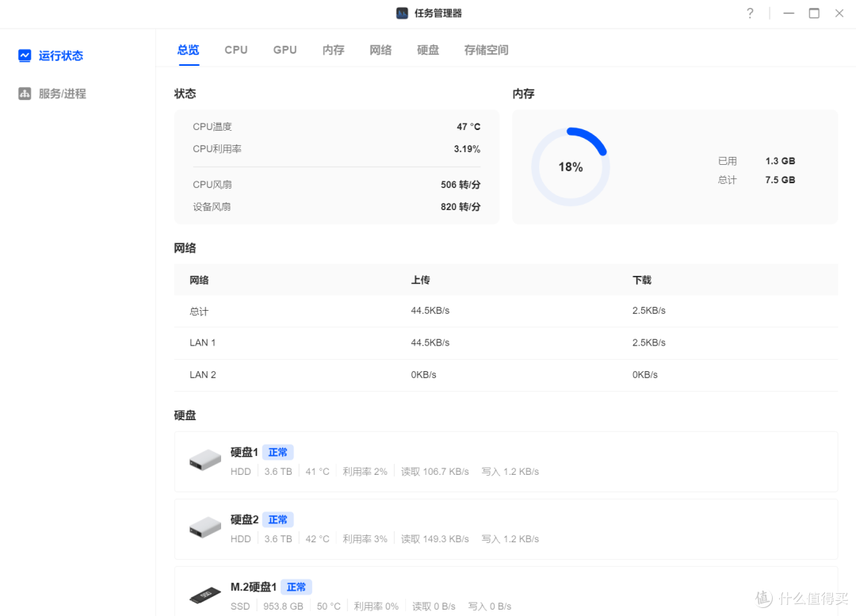The width and height of the screenshot is (856, 616).
Task: Switch to the 硬盘 tab
Action: point(428,50)
